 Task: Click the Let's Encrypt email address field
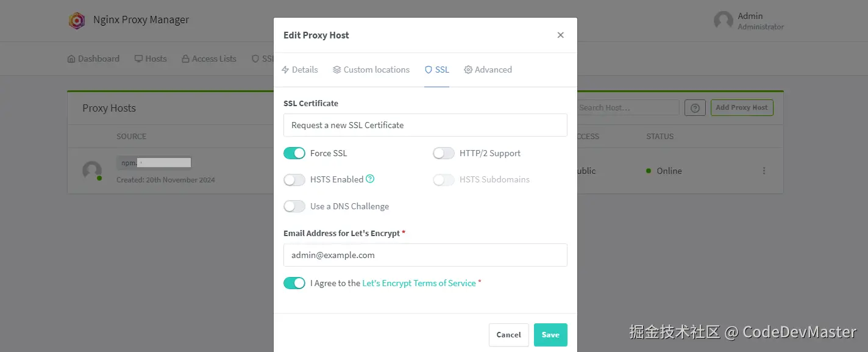[425, 255]
